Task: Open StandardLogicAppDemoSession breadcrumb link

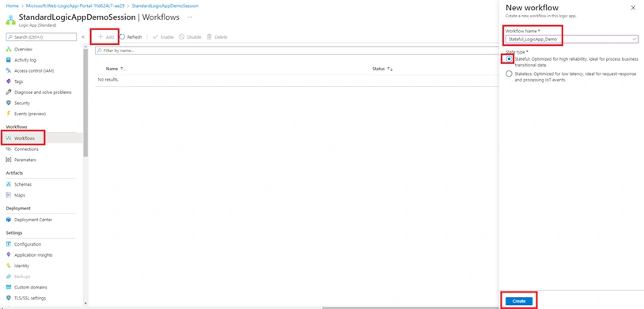Action: pos(165,6)
